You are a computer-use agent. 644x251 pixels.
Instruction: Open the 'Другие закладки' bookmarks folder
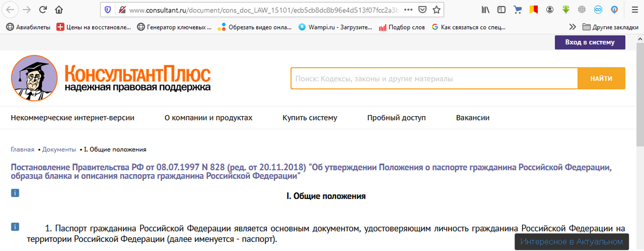click(x=611, y=27)
